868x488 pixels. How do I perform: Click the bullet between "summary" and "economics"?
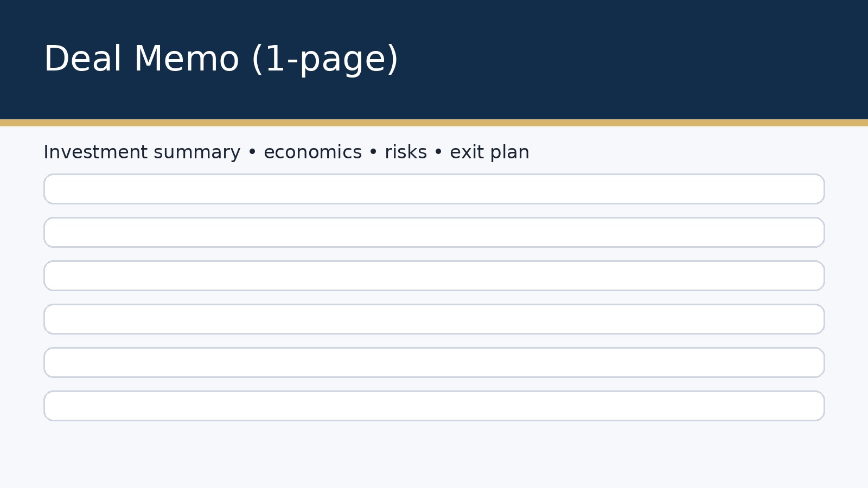pos(252,153)
